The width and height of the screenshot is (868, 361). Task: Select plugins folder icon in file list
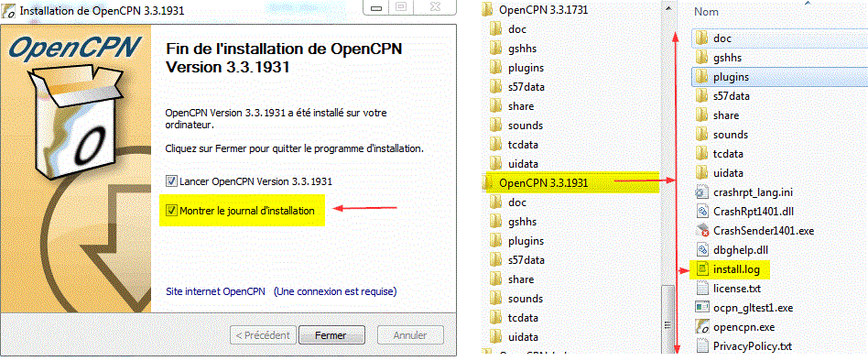coord(702,77)
